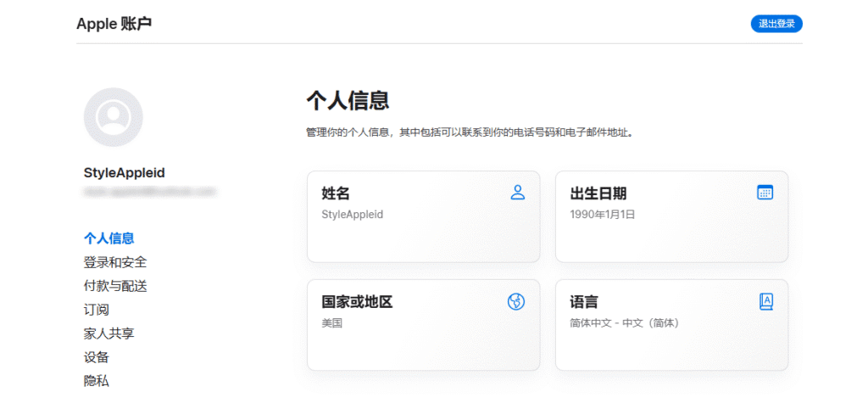This screenshot has height=420, width=868.
Task: Open the 订阅 sidebar item
Action: pyautogui.click(x=97, y=310)
